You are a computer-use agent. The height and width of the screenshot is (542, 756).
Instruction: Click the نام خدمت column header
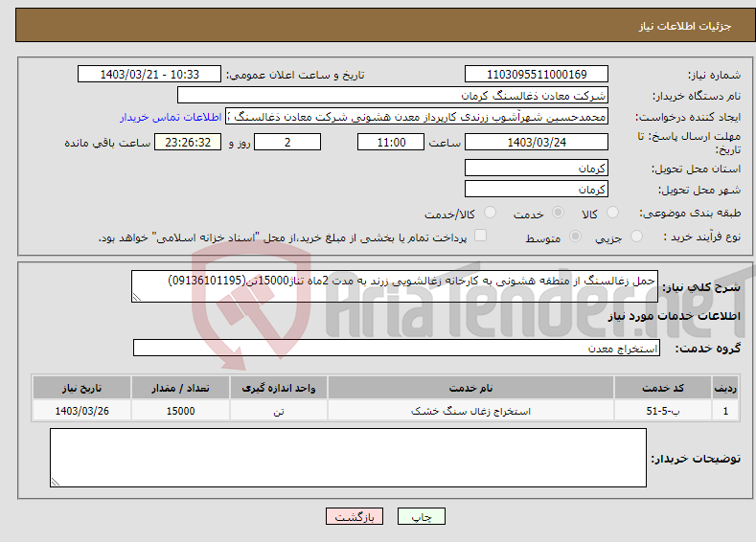tap(470, 388)
